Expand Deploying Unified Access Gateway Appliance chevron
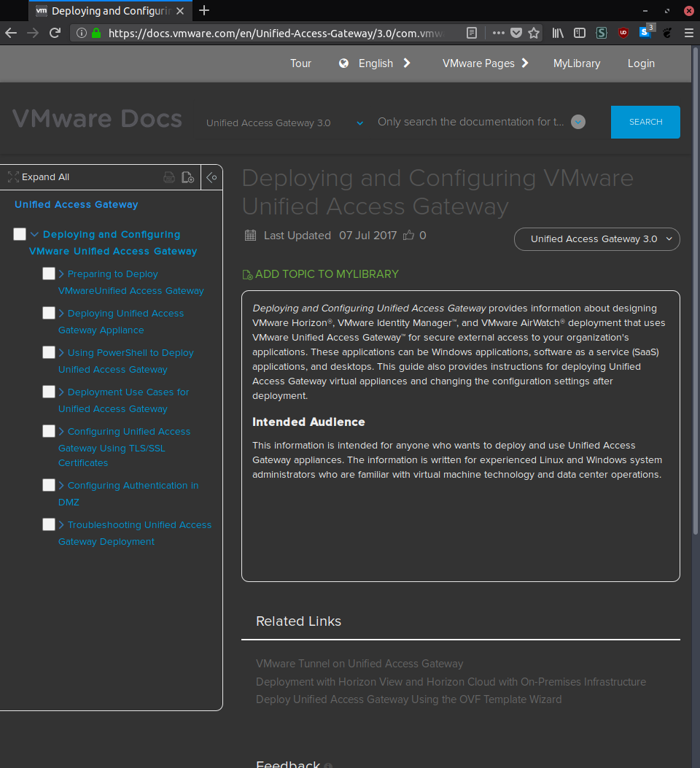This screenshot has width=700, height=768. 61,312
